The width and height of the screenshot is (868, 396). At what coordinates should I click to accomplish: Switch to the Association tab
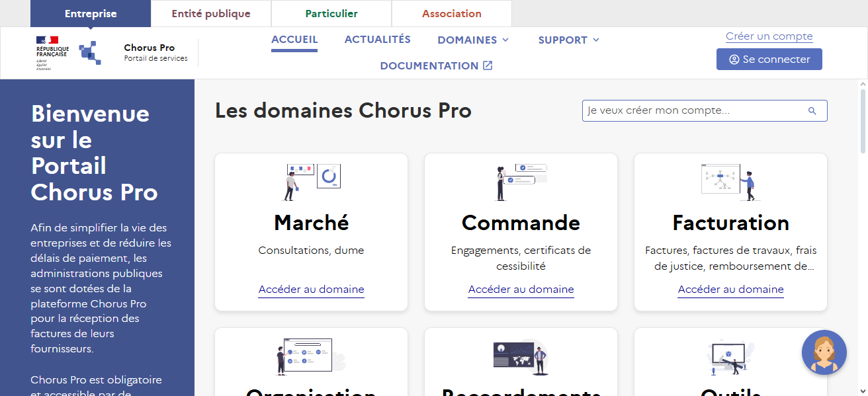(452, 13)
